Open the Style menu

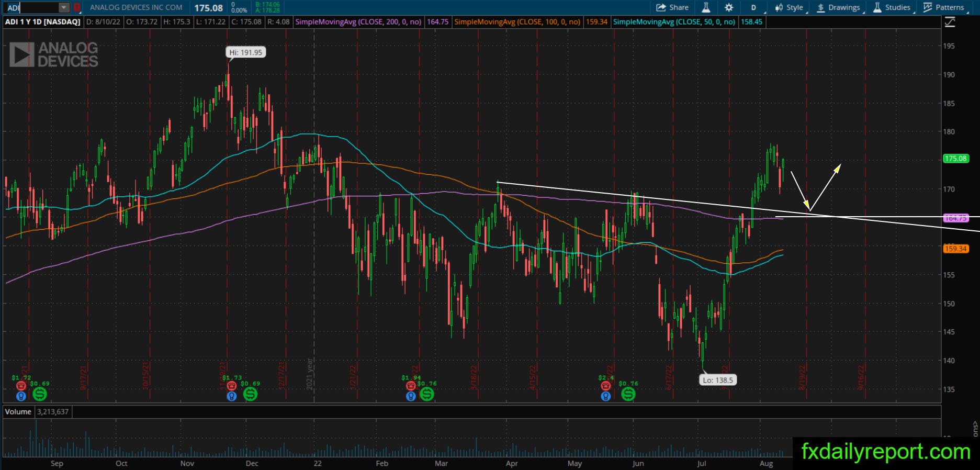click(x=789, y=7)
